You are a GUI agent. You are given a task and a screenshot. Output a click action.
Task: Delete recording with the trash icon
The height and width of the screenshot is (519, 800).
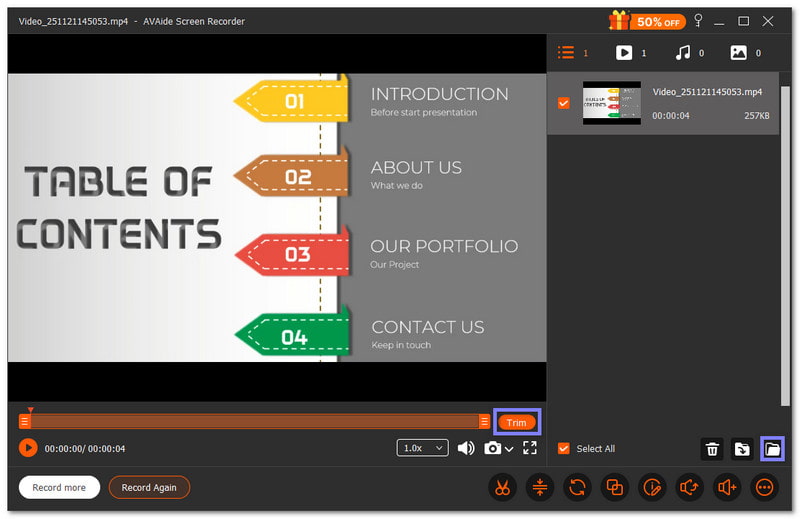click(x=712, y=449)
